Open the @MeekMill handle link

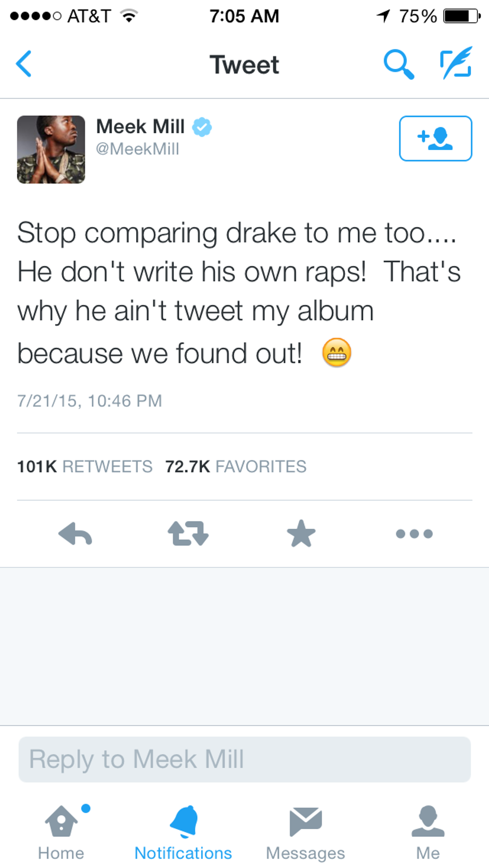(137, 149)
